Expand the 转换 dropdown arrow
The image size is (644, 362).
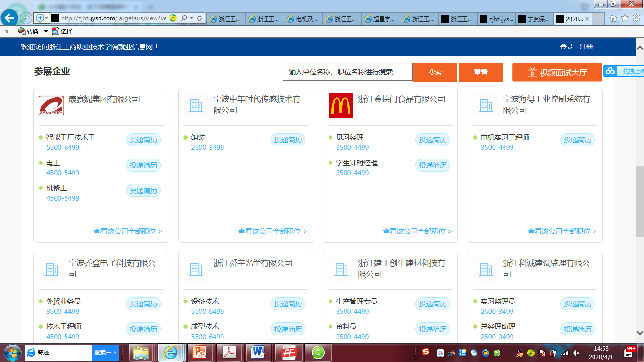(46, 31)
